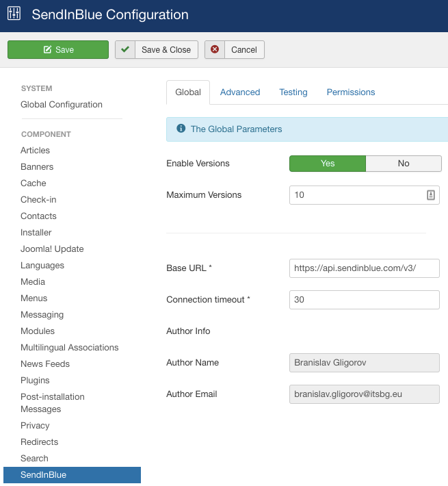Image resolution: width=448 pixels, height=486 pixels.
Task: Open Global Configuration in the sidebar
Action: [62, 105]
